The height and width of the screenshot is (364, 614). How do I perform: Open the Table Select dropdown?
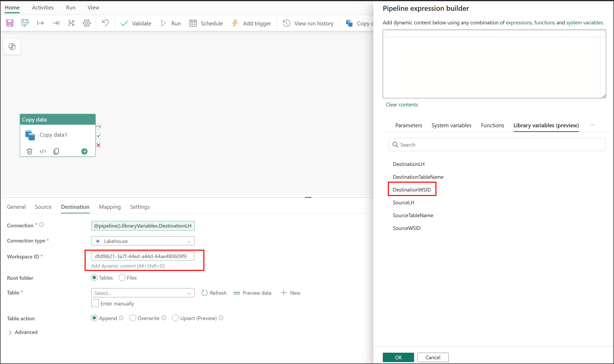[x=143, y=293]
